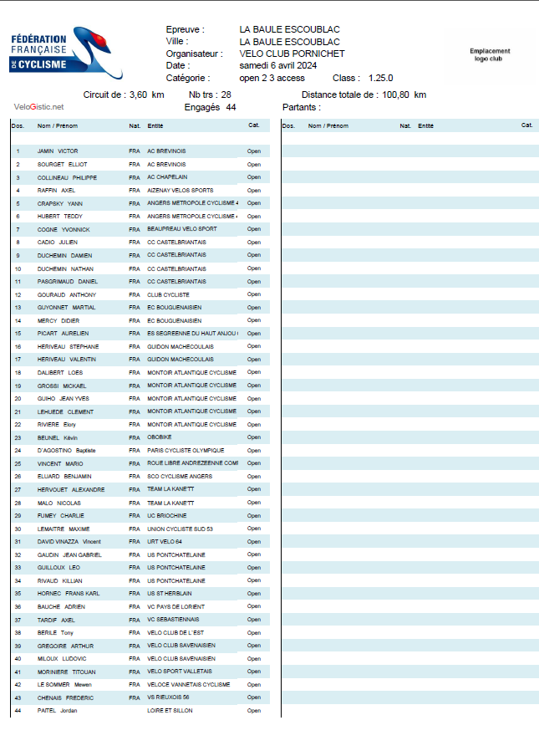Select rider 'HERIVEAU VALENTIN'
This screenshot has width=539, height=756.
click(x=67, y=360)
